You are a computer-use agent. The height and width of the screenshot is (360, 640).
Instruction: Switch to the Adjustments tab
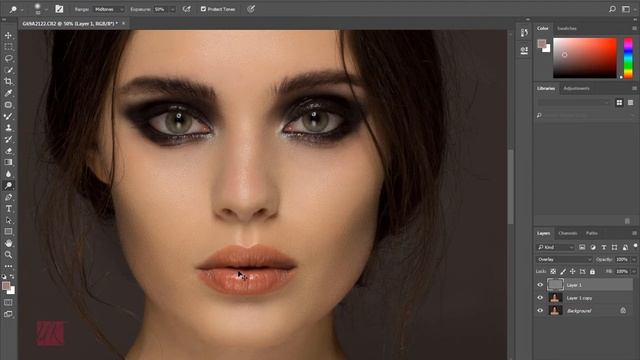click(576, 89)
